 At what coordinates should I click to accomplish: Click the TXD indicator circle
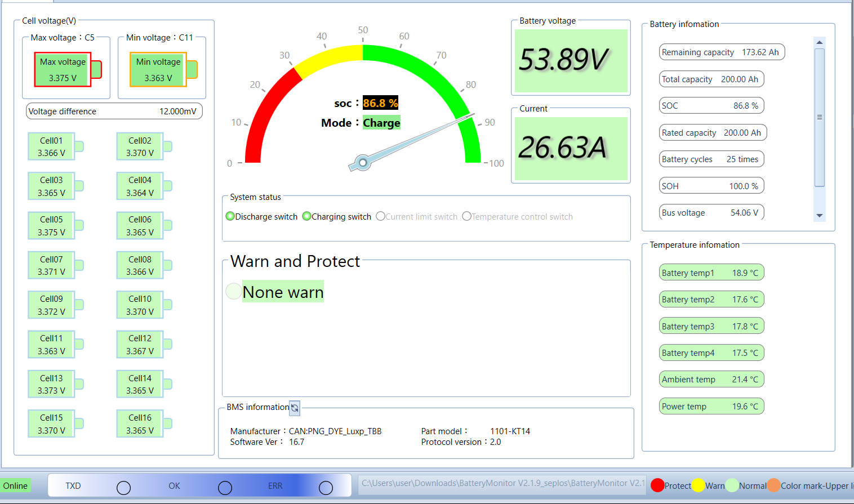click(x=123, y=488)
